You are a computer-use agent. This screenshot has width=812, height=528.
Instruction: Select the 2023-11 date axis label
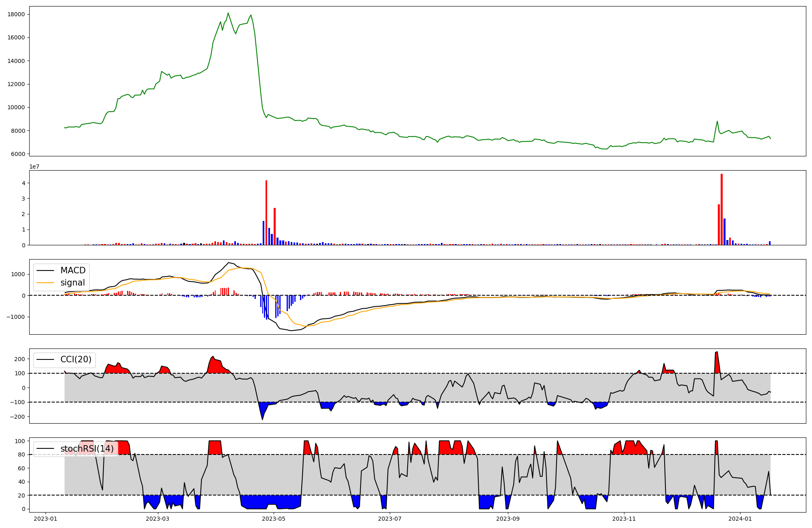point(624,519)
